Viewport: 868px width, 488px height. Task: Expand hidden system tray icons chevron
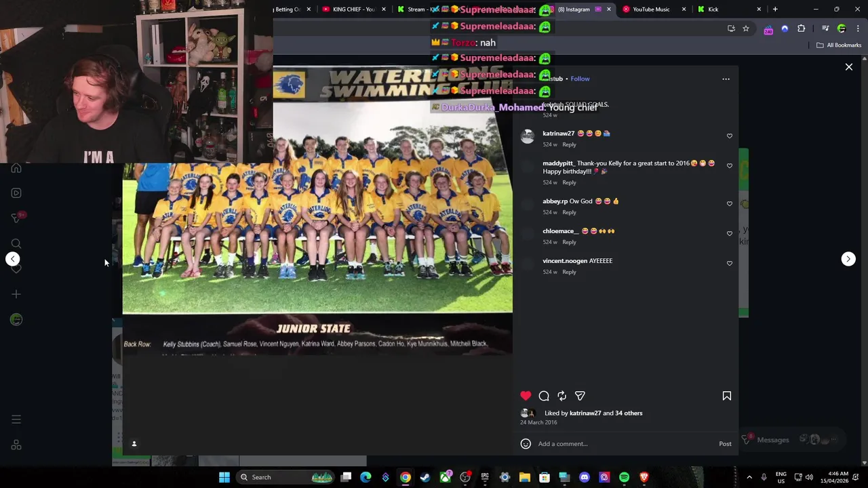(749, 477)
